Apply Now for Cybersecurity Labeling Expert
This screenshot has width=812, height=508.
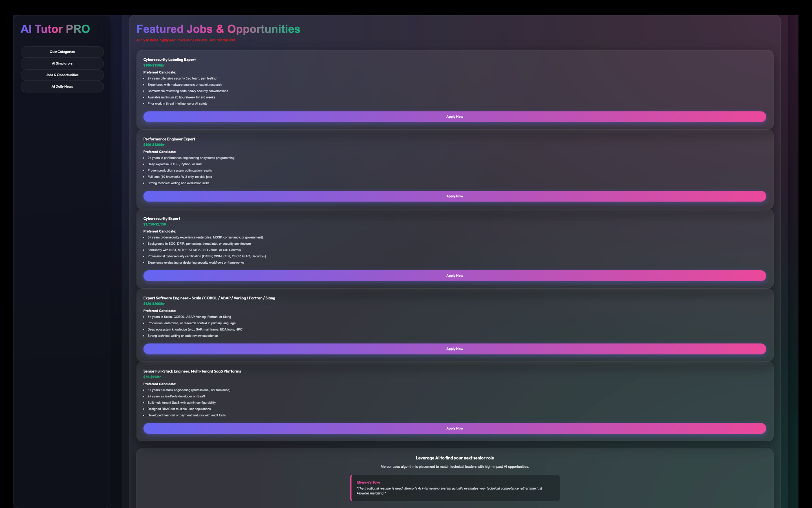click(x=455, y=117)
